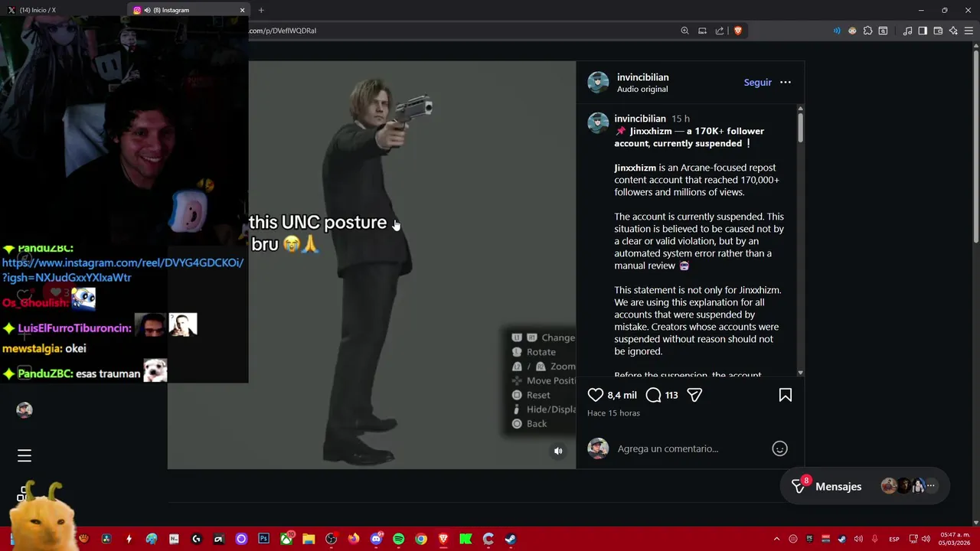
Task: Click the 8,4 mil likes count
Action: 622,396
